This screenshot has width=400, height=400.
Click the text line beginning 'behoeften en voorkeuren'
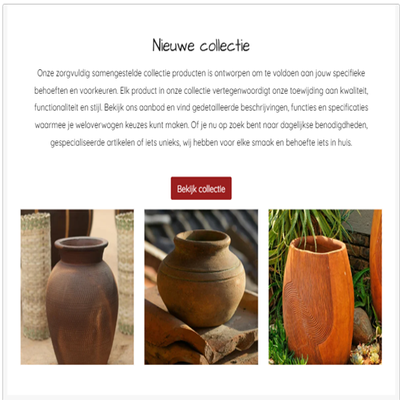(x=201, y=90)
